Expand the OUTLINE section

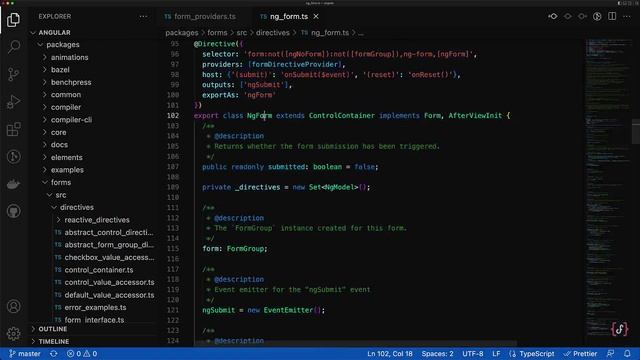(x=53, y=329)
